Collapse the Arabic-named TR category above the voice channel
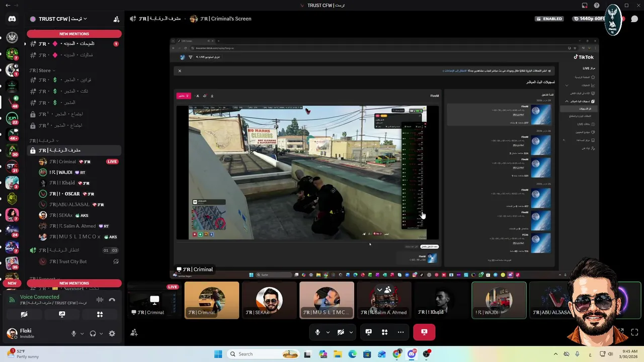The height and width of the screenshot is (362, 644). coord(44,141)
